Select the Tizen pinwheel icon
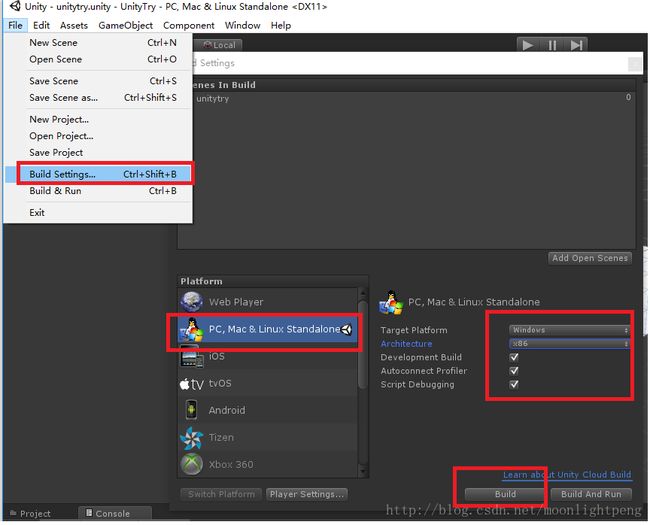The height and width of the screenshot is (525, 650). tap(192, 438)
